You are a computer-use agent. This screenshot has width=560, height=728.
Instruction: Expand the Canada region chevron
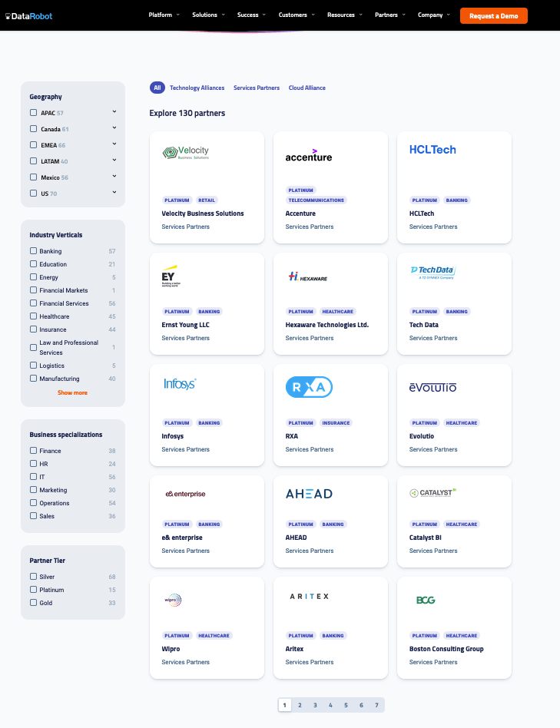click(114, 127)
